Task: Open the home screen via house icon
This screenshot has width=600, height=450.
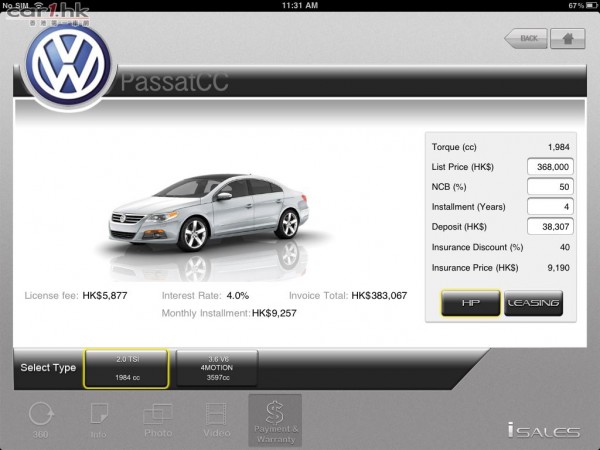Action: pyautogui.click(x=567, y=38)
